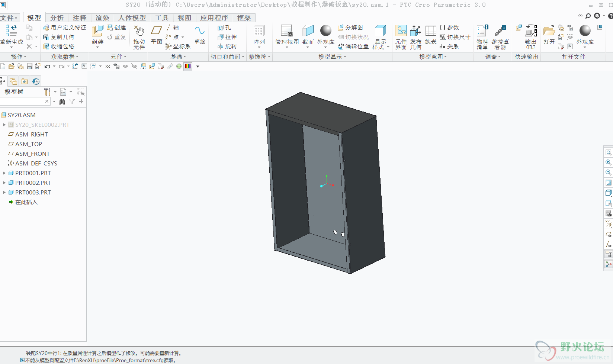Viewport: 613px width, 364px height.
Task: Open the quick access toolbar customize arrow
Action: tap(198, 67)
